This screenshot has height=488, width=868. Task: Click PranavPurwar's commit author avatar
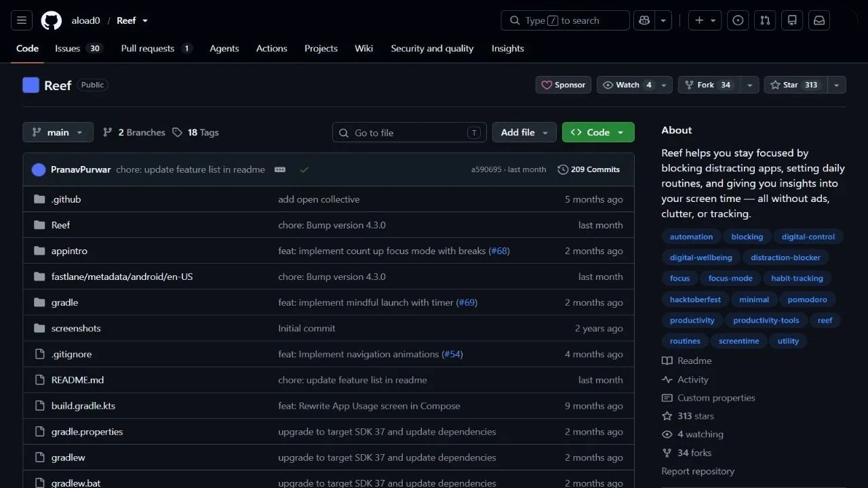(x=39, y=169)
